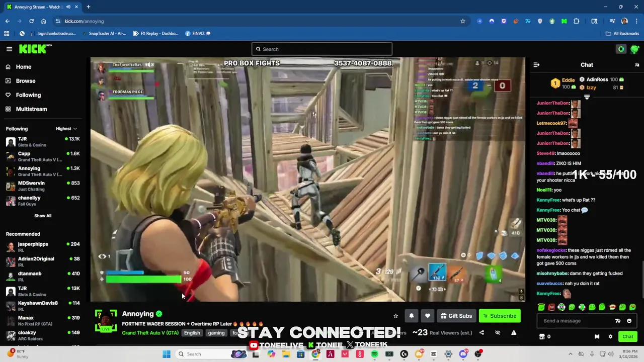Open the emoji picker in chat input
This screenshot has width=644, height=362.
click(x=629, y=321)
